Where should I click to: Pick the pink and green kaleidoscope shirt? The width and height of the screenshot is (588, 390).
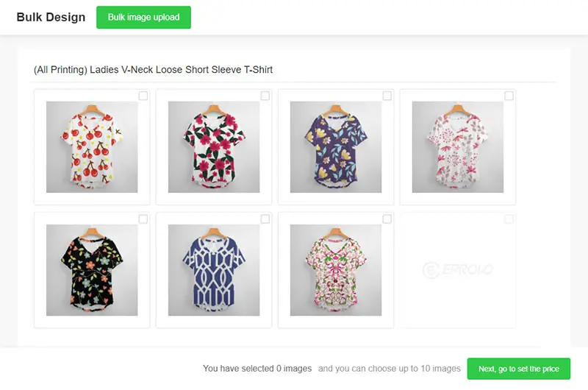(336, 270)
